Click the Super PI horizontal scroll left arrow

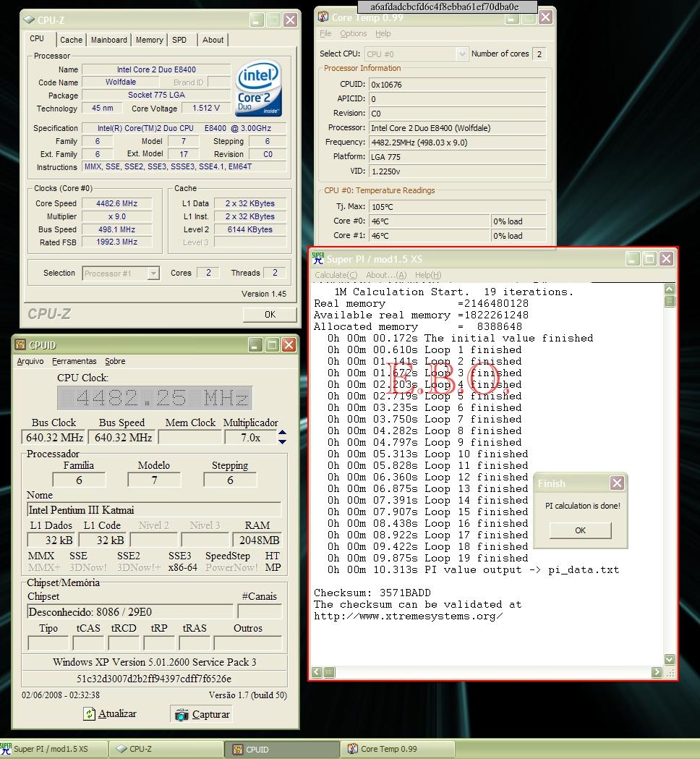(317, 672)
